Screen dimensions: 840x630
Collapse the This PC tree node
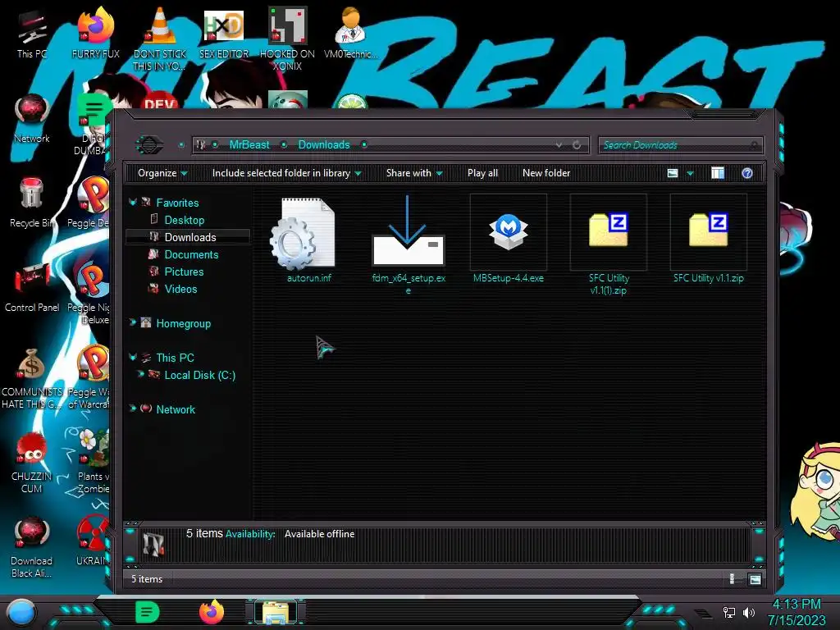pos(133,357)
